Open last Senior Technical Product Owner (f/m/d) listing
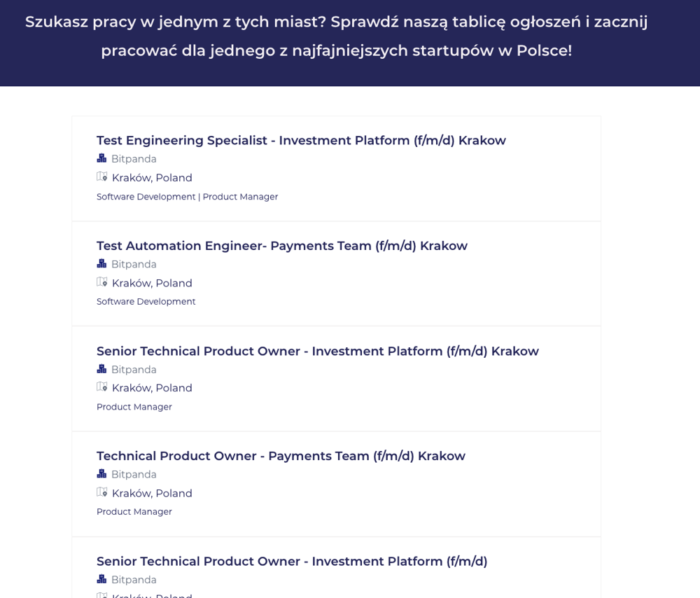 point(292,562)
